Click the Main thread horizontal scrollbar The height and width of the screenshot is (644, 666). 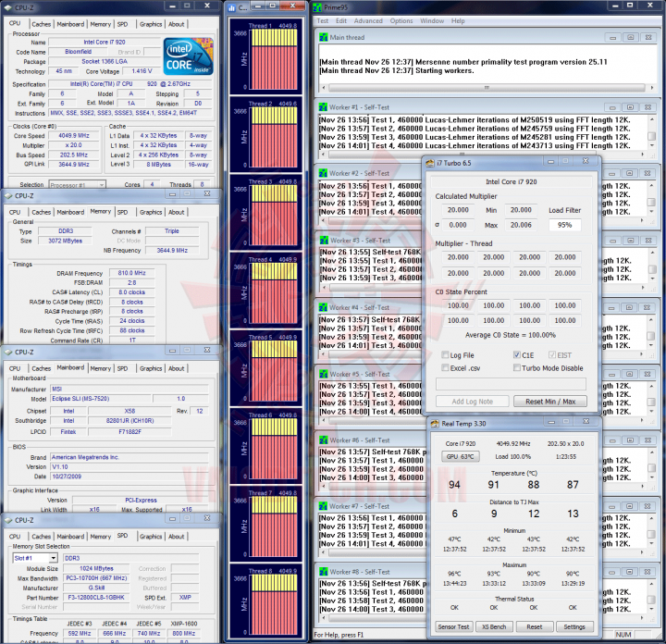coord(487,88)
